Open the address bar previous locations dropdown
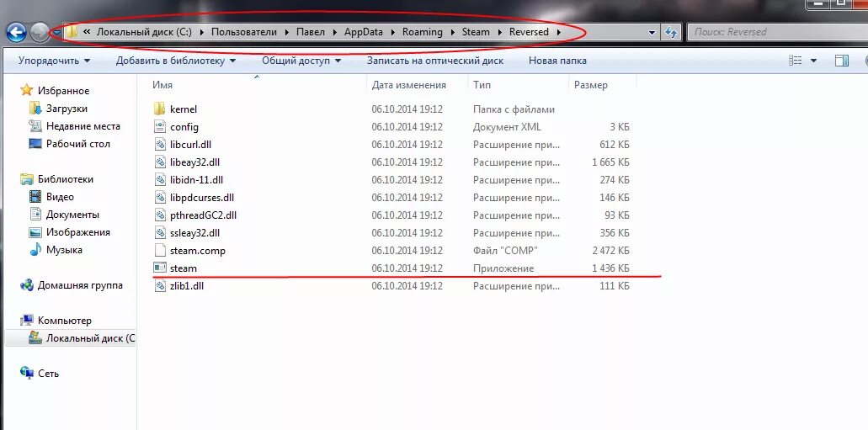This screenshot has height=430, width=868. (652, 33)
